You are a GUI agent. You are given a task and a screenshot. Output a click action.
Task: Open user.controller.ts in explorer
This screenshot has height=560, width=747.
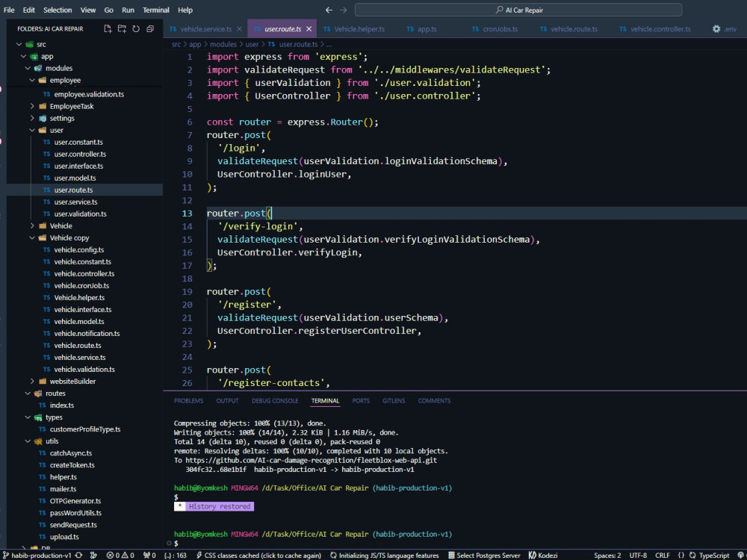click(80, 155)
